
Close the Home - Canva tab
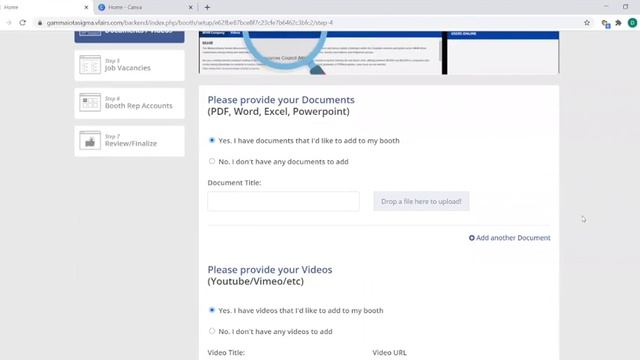pyautogui.click(x=190, y=7)
